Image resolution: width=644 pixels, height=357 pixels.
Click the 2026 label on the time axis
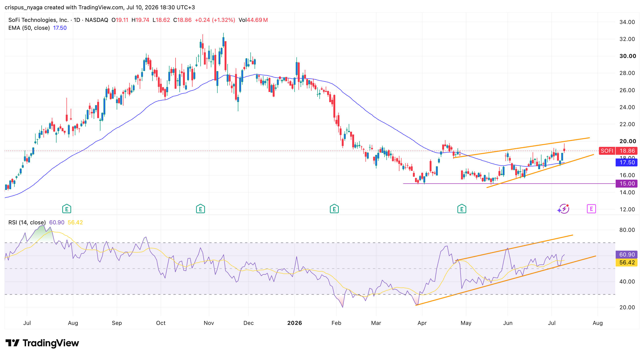click(x=295, y=323)
